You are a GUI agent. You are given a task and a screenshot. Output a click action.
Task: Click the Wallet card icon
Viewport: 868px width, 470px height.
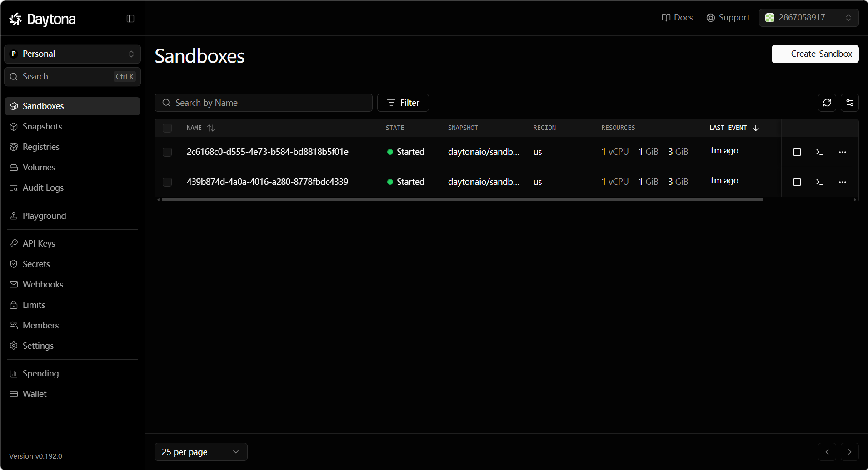coord(14,394)
